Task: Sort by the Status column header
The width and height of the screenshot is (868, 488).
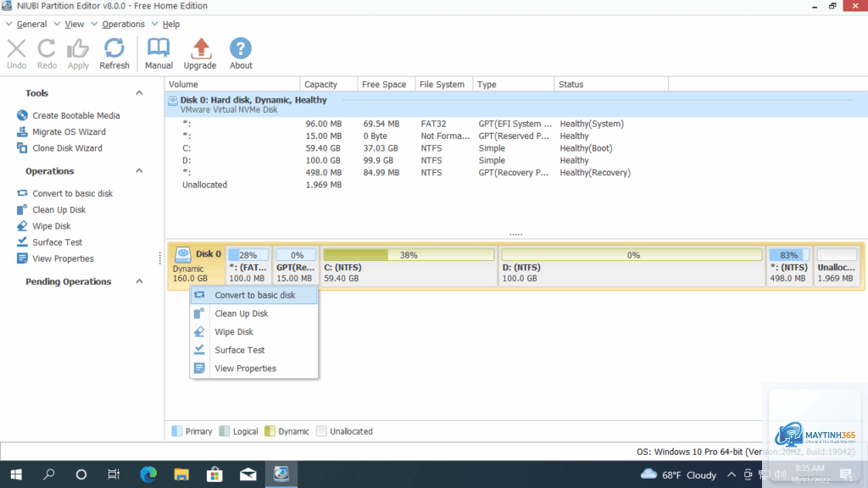Action: point(611,85)
